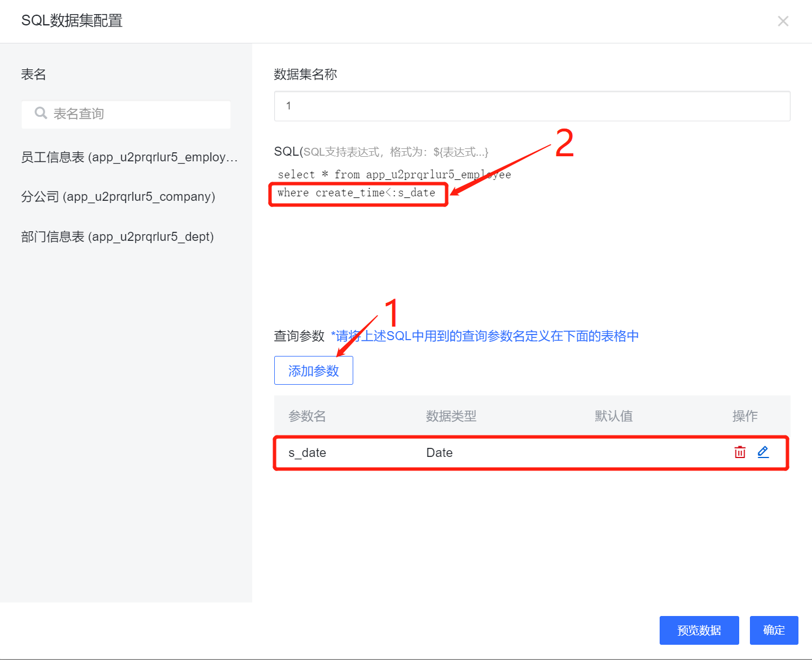Select 部门信息表 (app_u2prqrlur5_dept) table
The width and height of the screenshot is (812, 660).
(x=117, y=237)
